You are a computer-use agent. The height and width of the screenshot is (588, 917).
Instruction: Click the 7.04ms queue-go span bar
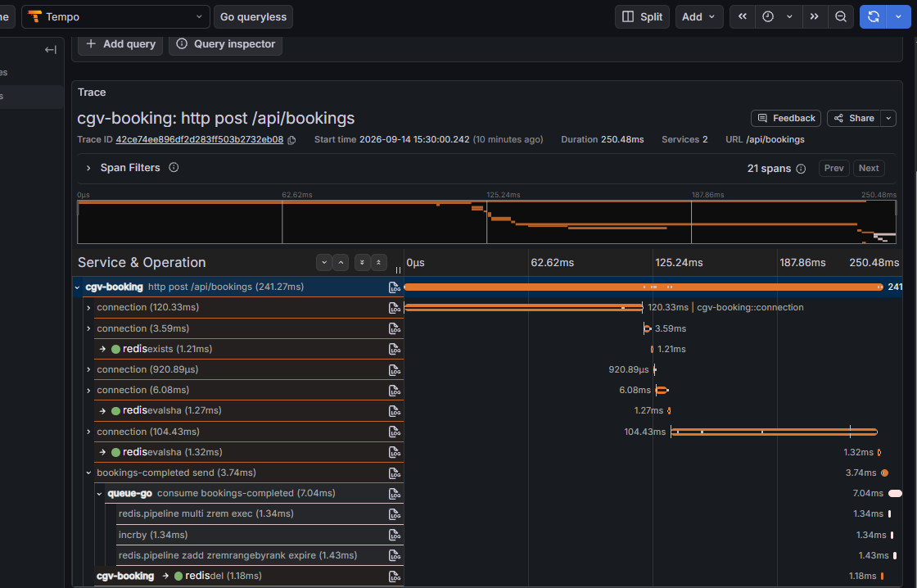895,494
